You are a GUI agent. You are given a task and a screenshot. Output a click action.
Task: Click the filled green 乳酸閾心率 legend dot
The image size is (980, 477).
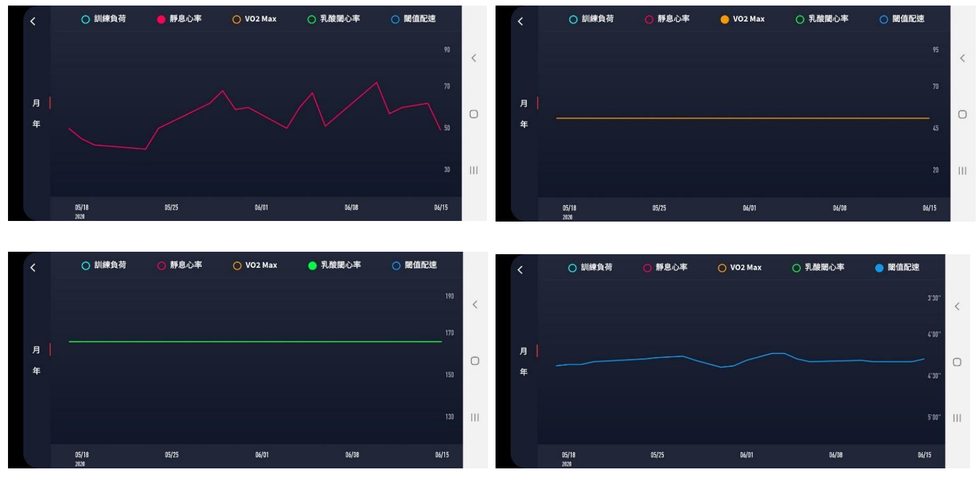(312, 266)
